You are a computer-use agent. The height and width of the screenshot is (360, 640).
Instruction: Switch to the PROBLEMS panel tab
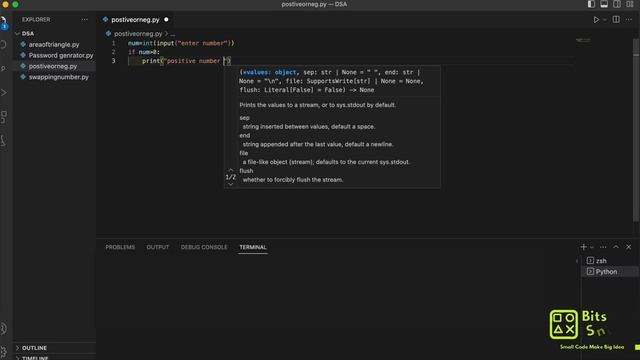(120, 247)
